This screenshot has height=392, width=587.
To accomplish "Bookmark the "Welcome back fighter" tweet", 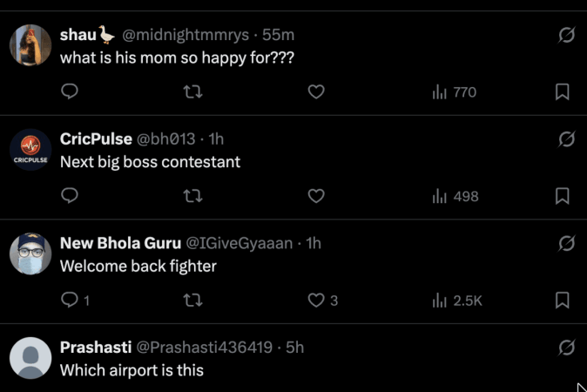I will (x=563, y=301).
